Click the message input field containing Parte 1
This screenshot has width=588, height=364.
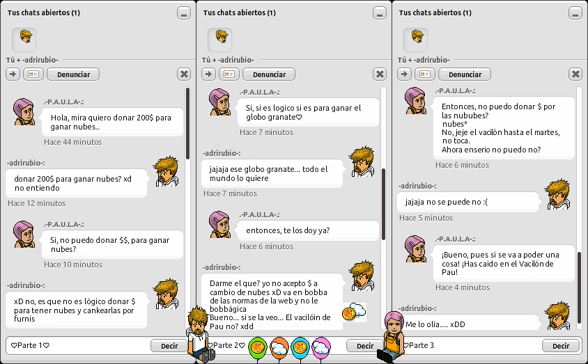78,346
